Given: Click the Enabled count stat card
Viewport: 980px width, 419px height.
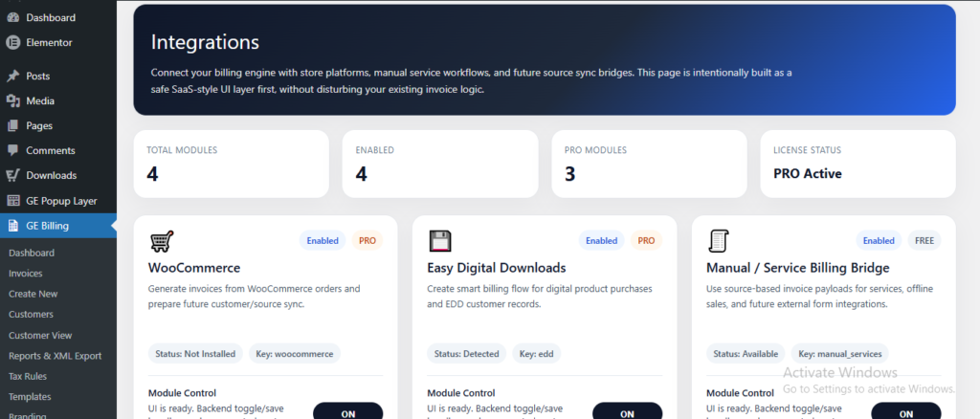Looking at the screenshot, I should pyautogui.click(x=440, y=165).
